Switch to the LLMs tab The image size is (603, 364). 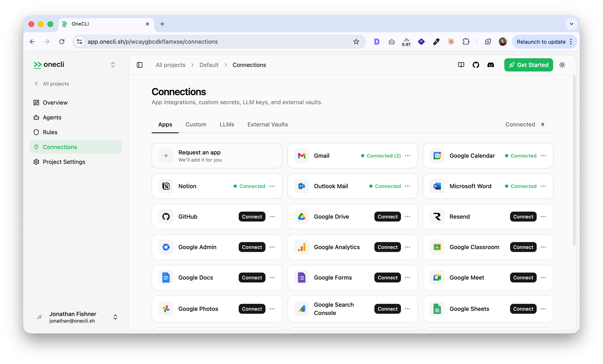point(227,124)
